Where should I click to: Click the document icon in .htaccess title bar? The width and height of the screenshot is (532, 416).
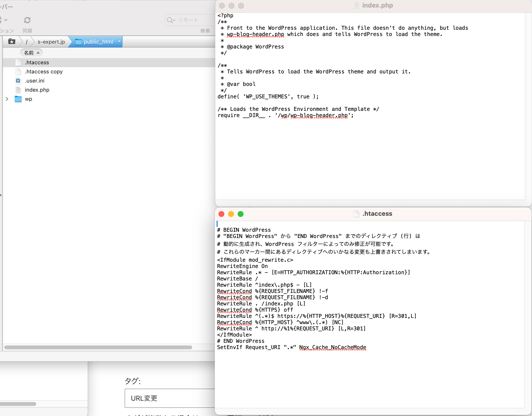[x=356, y=214]
